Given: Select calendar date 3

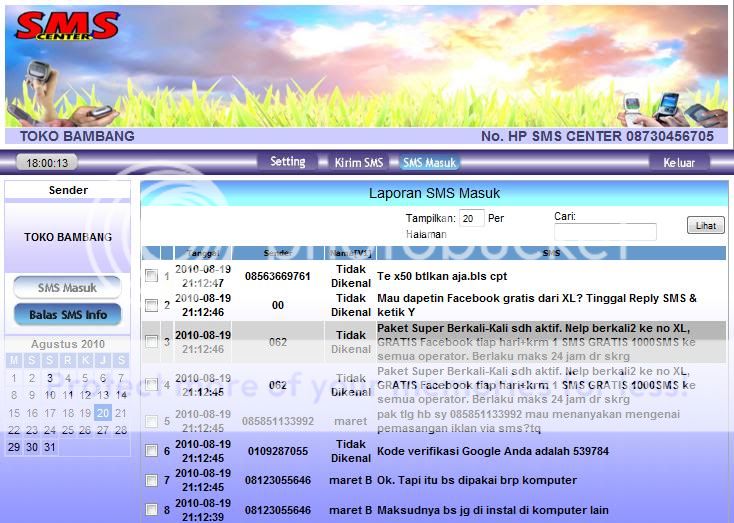Looking at the screenshot, I should [x=50, y=378].
